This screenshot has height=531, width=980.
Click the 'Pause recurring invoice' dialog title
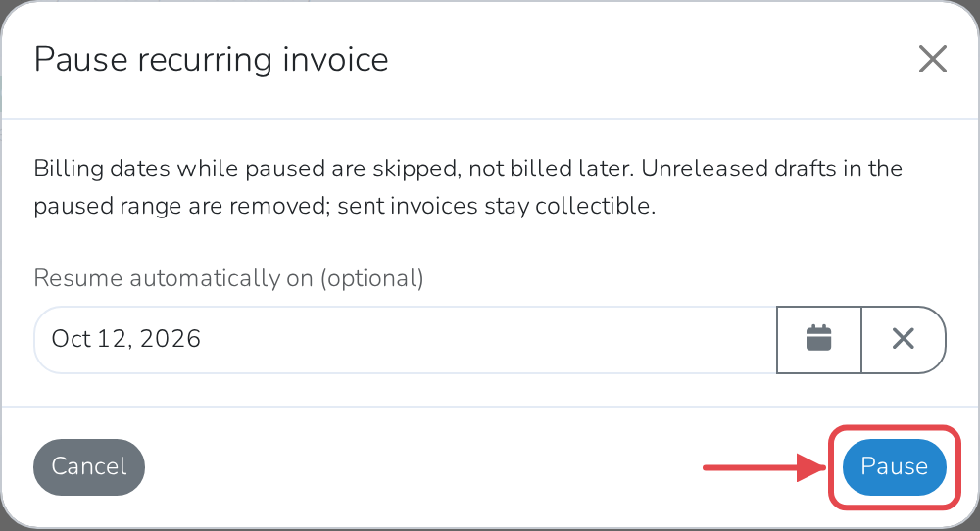[212, 60]
